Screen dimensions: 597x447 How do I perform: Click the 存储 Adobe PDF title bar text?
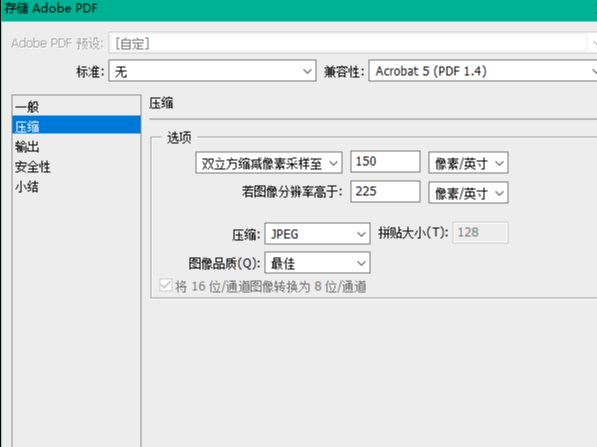[x=51, y=8]
